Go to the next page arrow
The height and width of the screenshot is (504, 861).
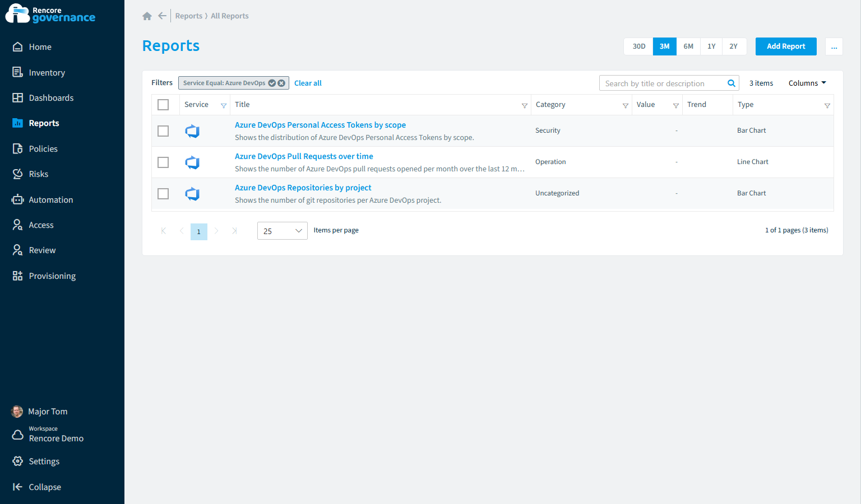(216, 231)
